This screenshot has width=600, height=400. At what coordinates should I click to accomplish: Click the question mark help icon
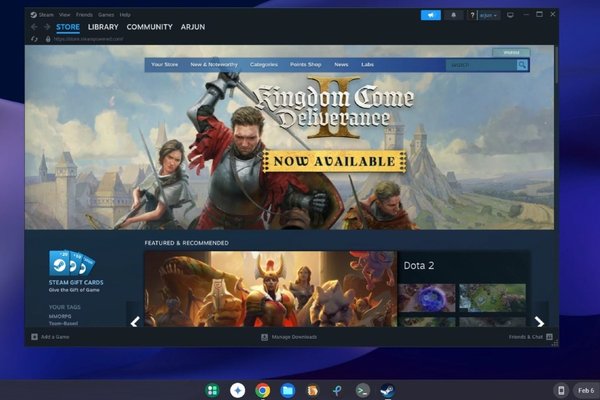click(472, 15)
